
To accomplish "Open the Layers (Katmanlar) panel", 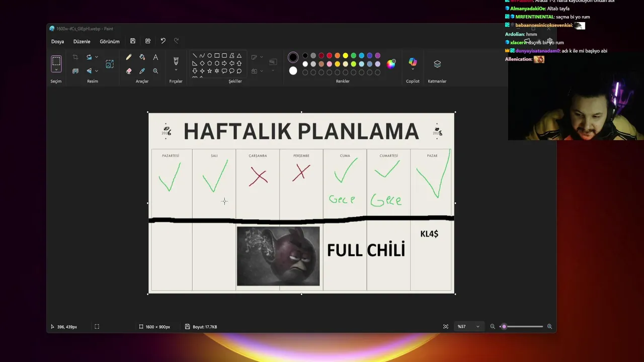I will click(x=437, y=64).
